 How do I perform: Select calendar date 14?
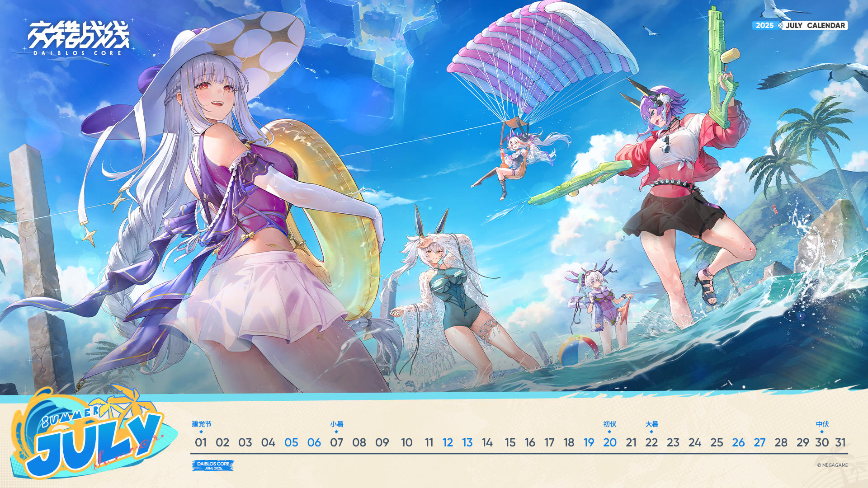tap(487, 442)
